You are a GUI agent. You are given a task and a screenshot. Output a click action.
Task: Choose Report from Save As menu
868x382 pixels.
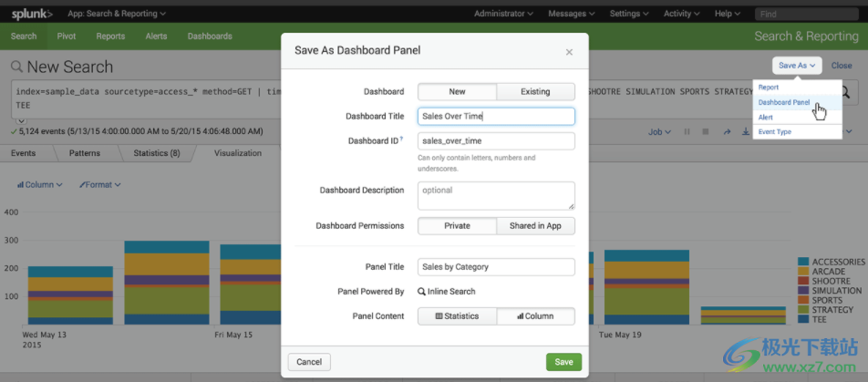(x=797, y=88)
